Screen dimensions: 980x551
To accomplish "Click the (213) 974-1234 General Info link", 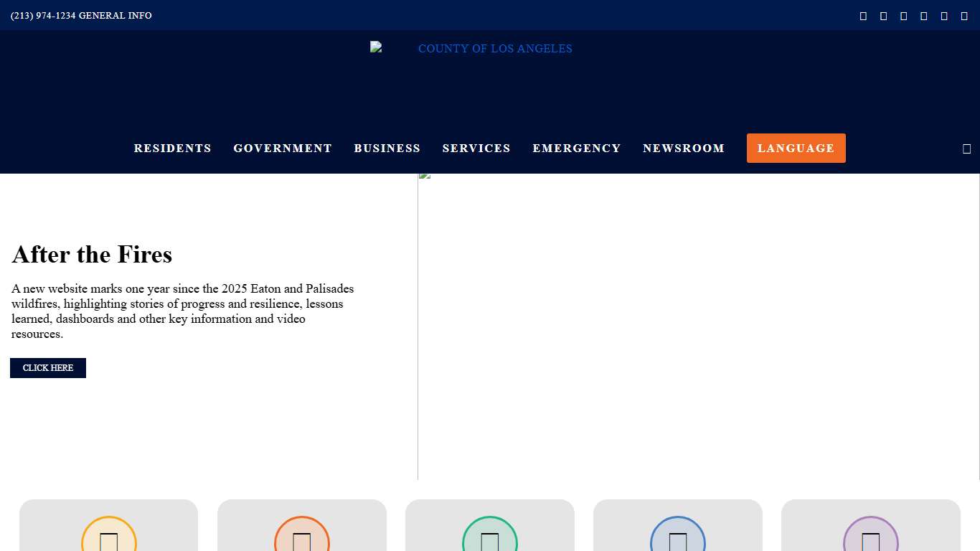I will (80, 15).
